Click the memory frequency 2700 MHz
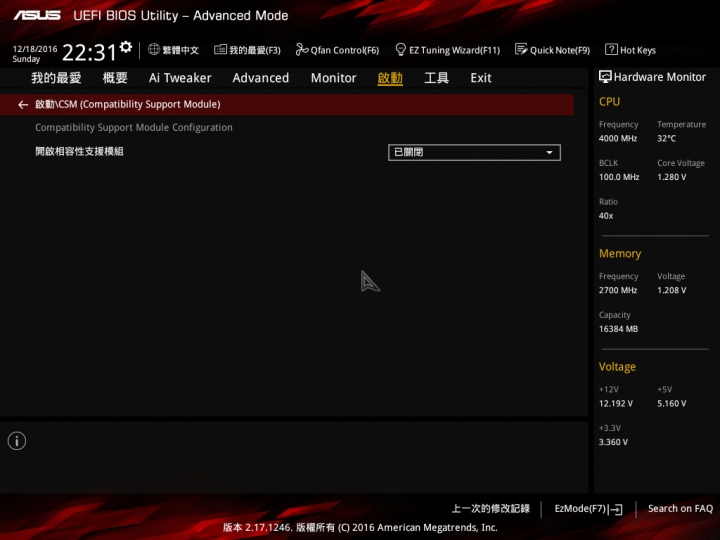Viewport: 720px width, 540px height. (618, 290)
